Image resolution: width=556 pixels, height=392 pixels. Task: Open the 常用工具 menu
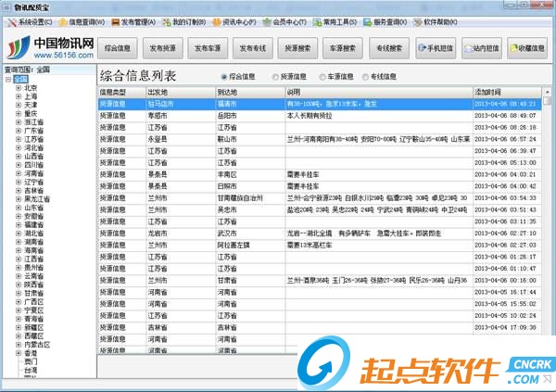335,22
